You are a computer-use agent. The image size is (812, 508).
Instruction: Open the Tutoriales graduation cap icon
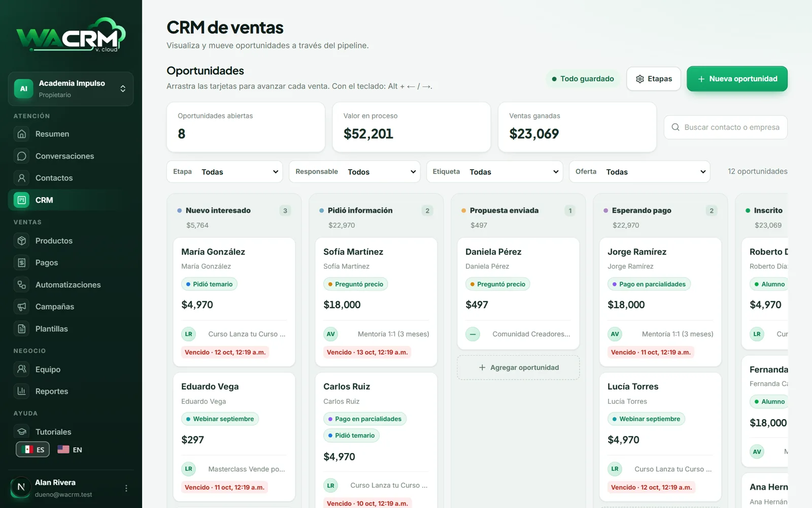click(x=22, y=432)
